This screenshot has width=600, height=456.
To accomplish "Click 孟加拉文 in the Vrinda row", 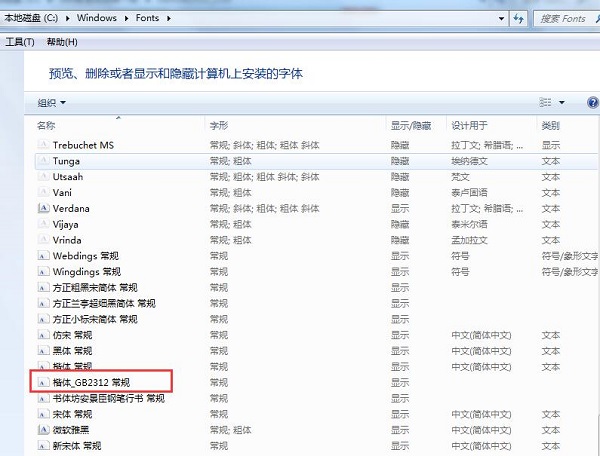I will pos(470,240).
